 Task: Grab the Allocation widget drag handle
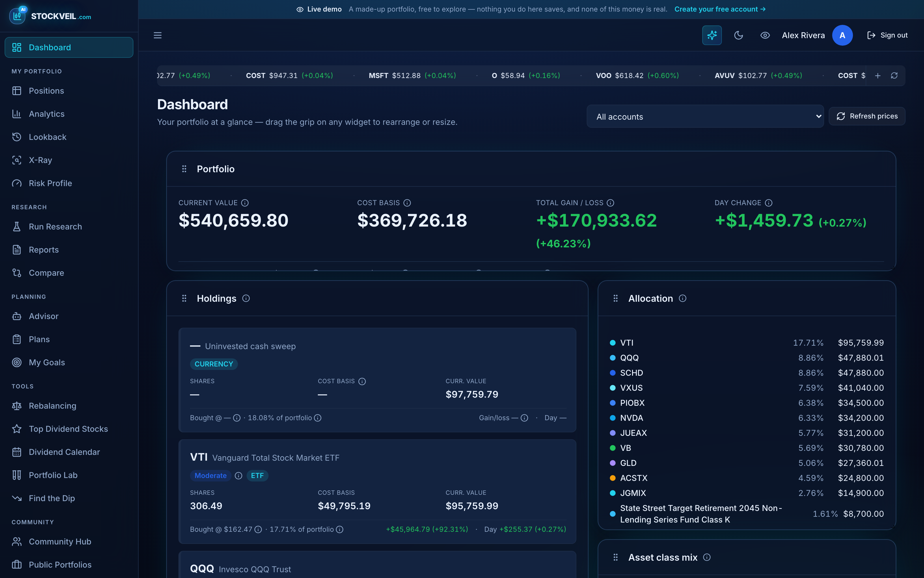(x=616, y=298)
